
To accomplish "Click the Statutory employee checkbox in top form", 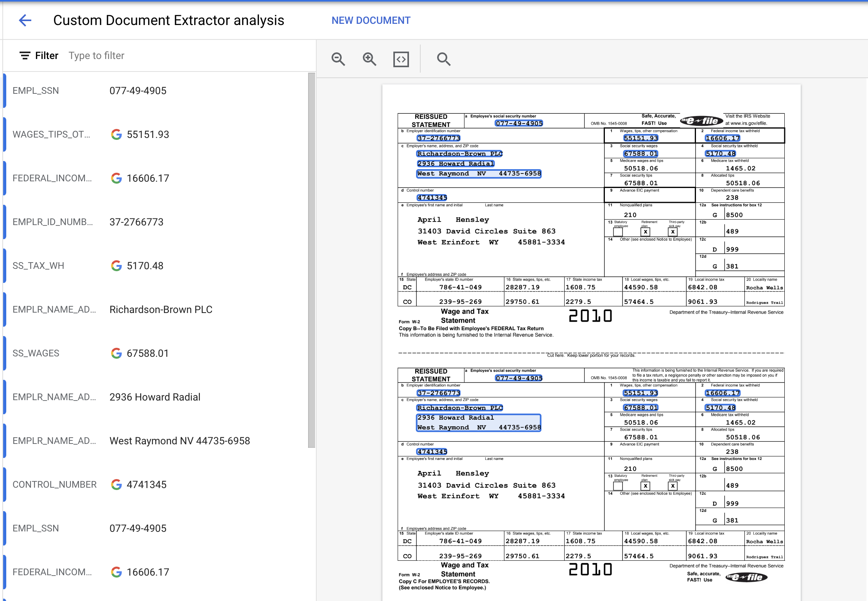I will 618,232.
